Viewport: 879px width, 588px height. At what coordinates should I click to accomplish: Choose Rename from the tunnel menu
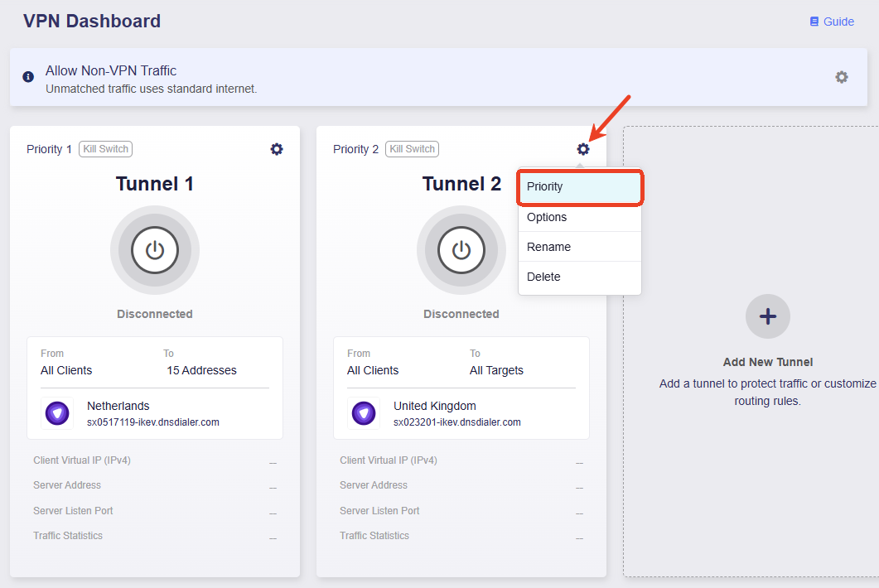580,247
